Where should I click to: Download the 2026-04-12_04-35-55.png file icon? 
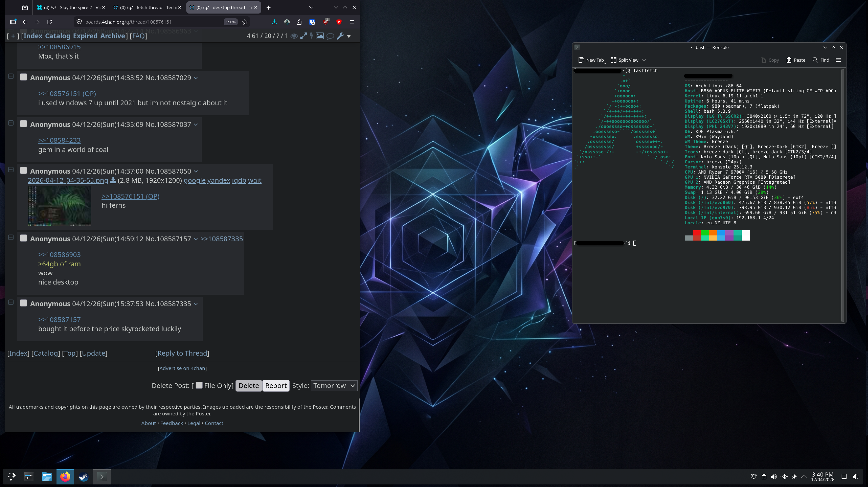113,180
